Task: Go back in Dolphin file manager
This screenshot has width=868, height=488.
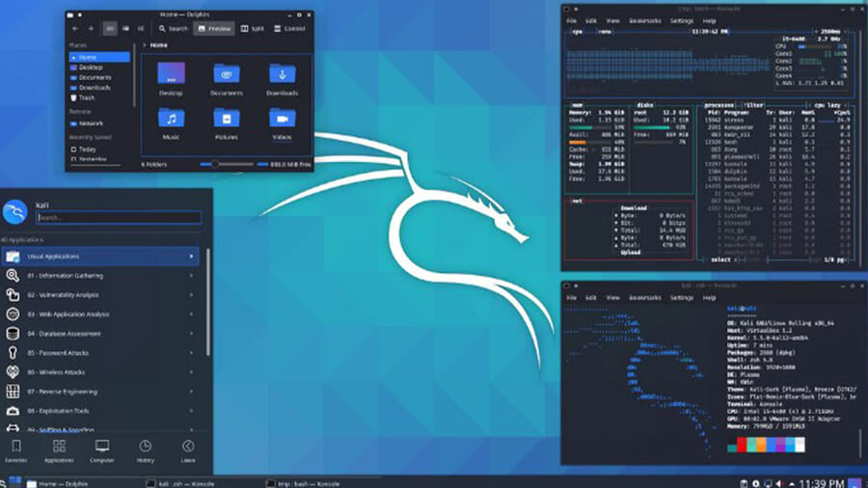Action: pyautogui.click(x=75, y=28)
